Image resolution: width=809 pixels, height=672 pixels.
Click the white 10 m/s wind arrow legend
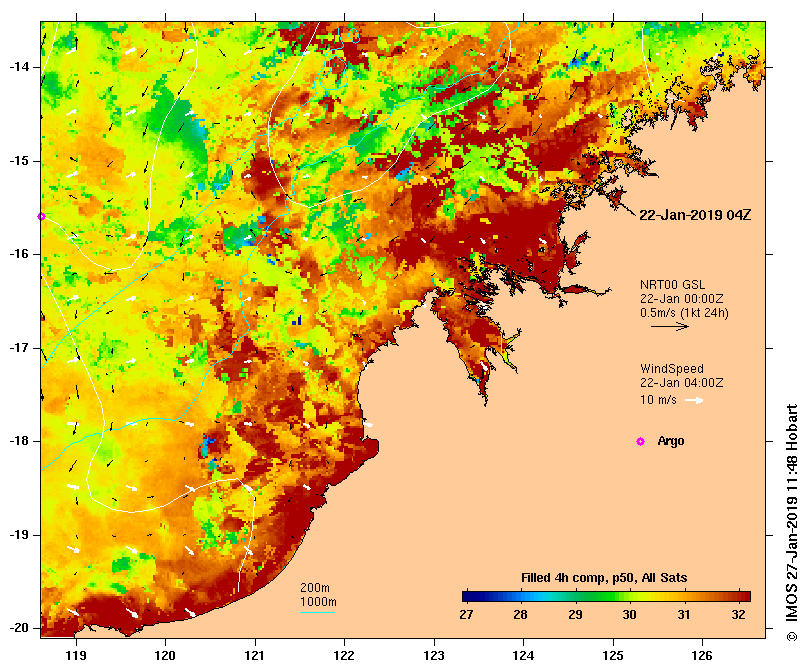click(694, 400)
